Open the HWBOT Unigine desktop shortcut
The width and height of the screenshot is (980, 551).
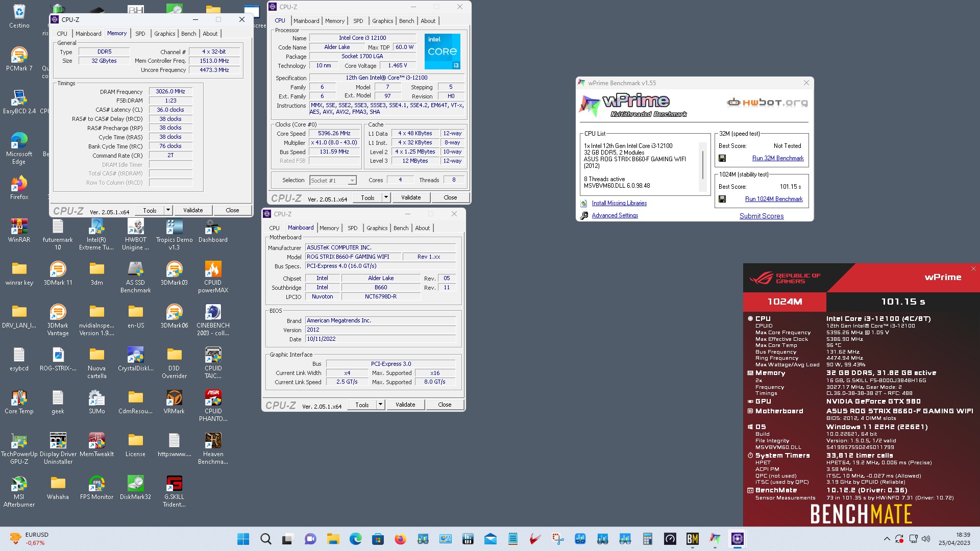[x=135, y=234]
